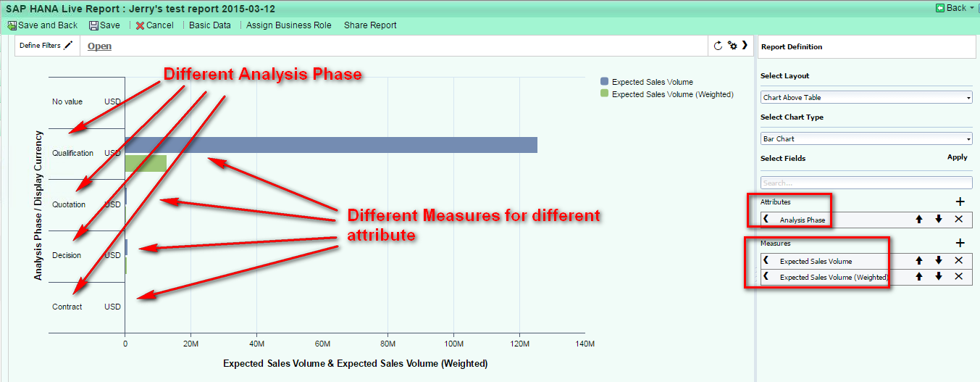Collapse the Report Definition panel chevron
This screenshot has height=382, width=980.
click(745, 45)
